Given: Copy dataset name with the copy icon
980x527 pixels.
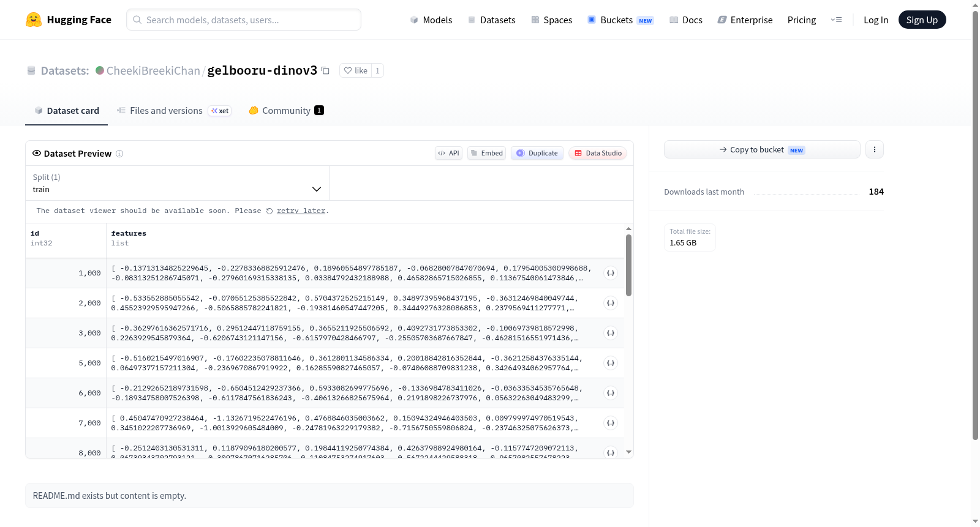Looking at the screenshot, I should pos(325,71).
